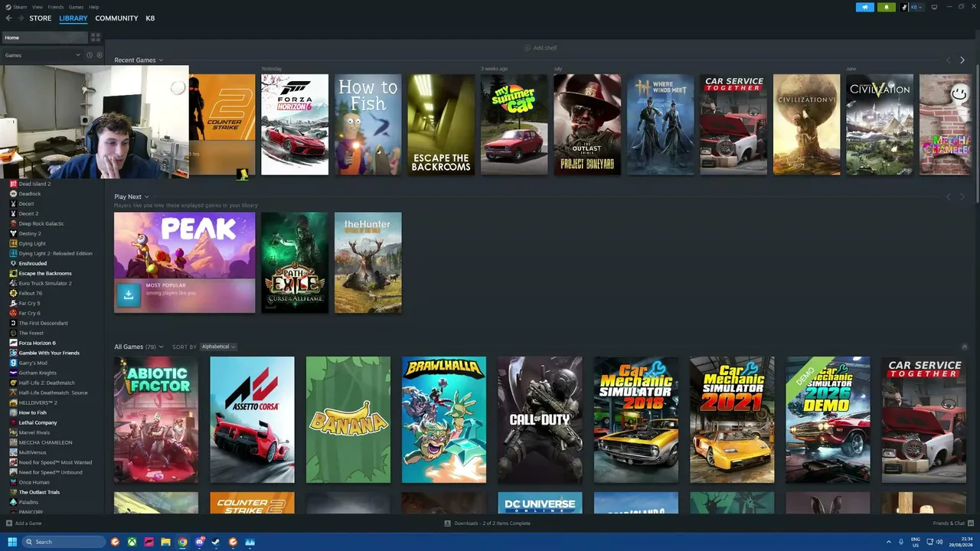Show ready-to-play games filter icon
This screenshot has height=551, width=980.
99,55
